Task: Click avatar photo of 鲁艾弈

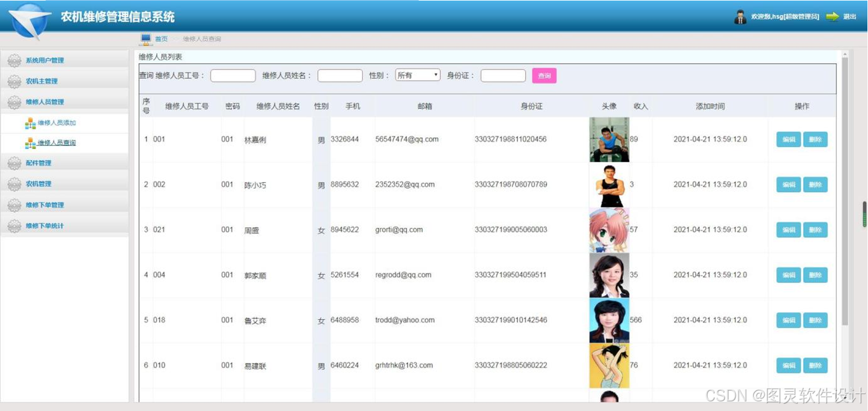Action: pos(609,321)
